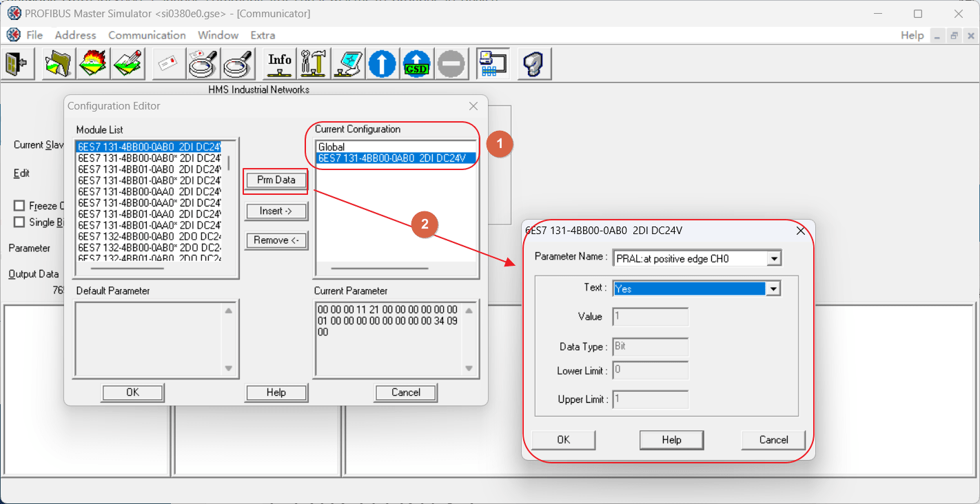
Task: Click the envelope toolbar icon
Action: pos(168,64)
